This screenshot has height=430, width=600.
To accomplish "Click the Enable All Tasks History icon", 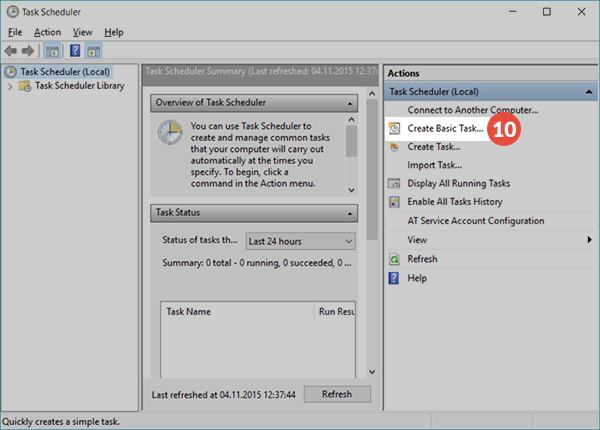I will pos(394,202).
